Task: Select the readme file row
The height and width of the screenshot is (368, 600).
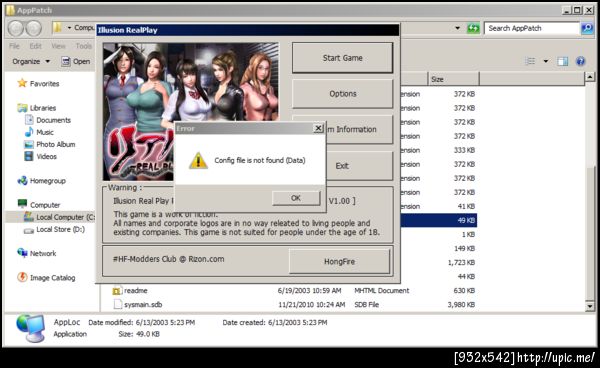Action: click(x=293, y=291)
